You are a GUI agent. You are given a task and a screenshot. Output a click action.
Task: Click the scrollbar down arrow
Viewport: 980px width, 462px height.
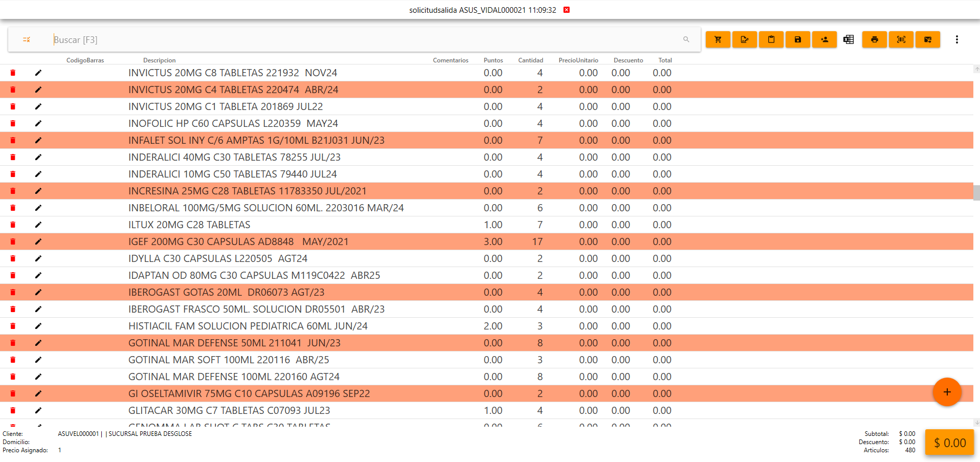click(976, 423)
